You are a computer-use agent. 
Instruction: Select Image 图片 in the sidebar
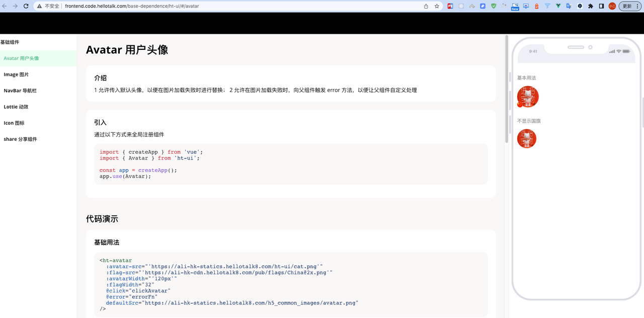(16, 74)
